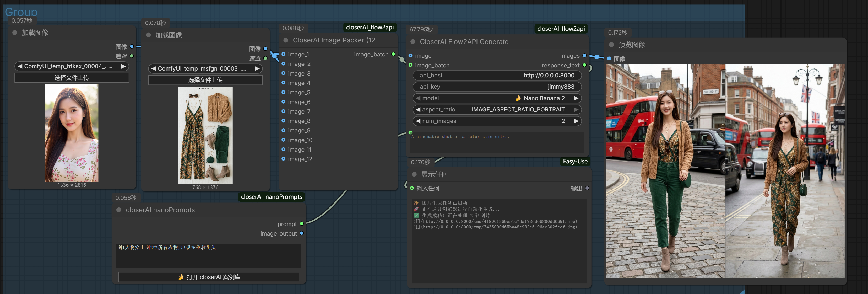This screenshot has height=294, width=868.
Task: Select next model after Nano Banana 2
Action: click(x=576, y=98)
